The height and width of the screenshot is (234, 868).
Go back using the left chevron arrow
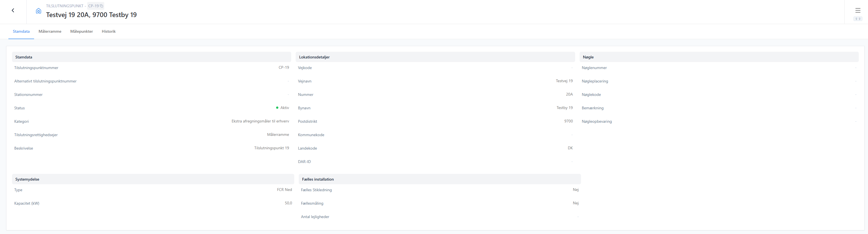(x=13, y=10)
